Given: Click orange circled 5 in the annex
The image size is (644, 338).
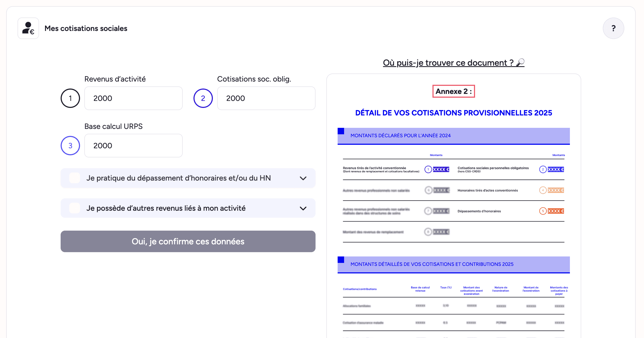Looking at the screenshot, I should coord(543,211).
